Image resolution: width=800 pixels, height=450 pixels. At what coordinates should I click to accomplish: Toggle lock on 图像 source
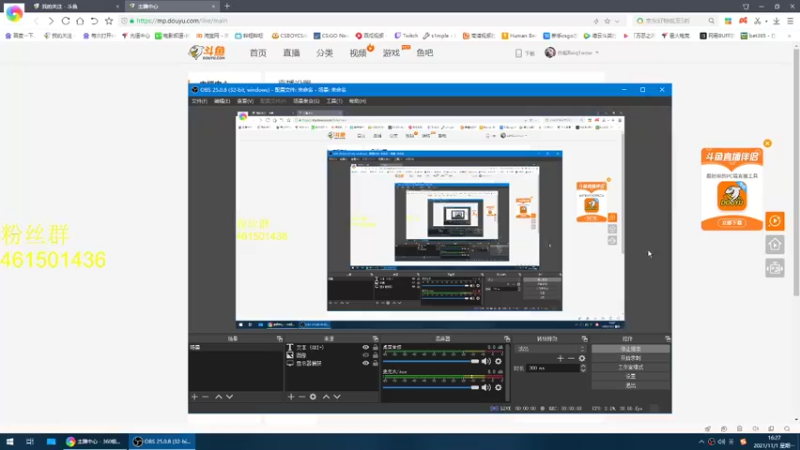(x=376, y=355)
